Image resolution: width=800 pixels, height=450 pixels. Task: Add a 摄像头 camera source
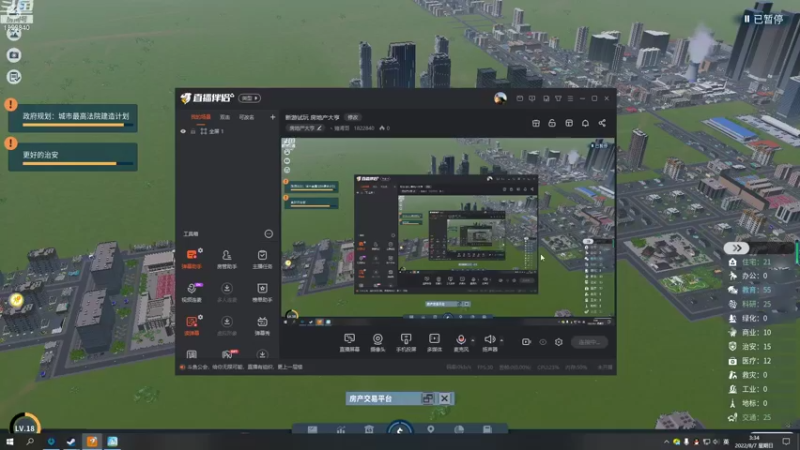[378, 343]
